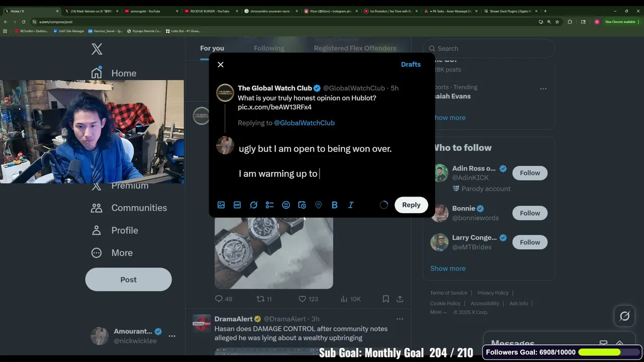
Task: Add an image to the reply
Action: [221, 205]
